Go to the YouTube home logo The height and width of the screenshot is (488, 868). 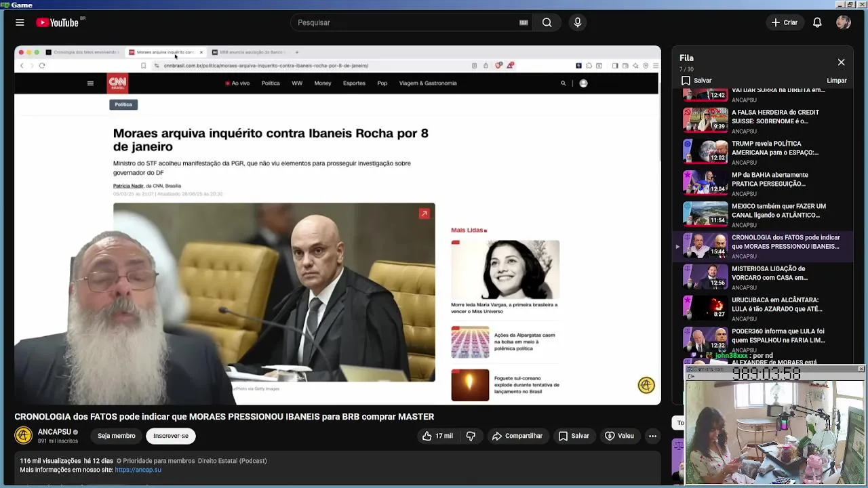coord(58,22)
